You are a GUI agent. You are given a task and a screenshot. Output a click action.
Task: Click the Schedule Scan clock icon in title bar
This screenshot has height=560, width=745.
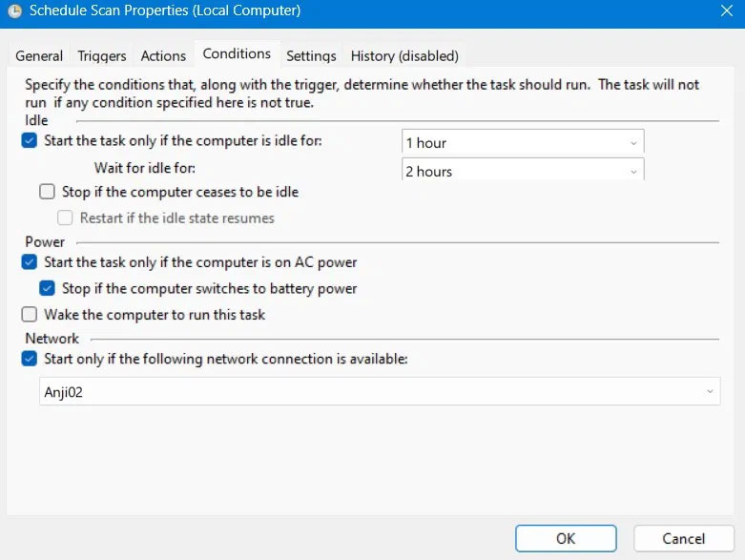[x=14, y=10]
